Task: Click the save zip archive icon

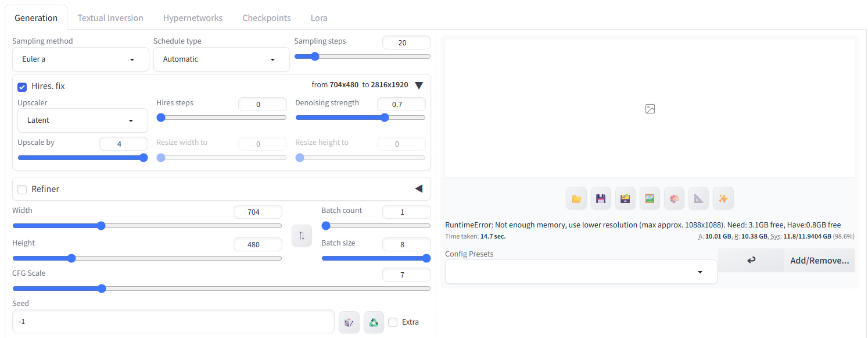Action: (x=625, y=198)
